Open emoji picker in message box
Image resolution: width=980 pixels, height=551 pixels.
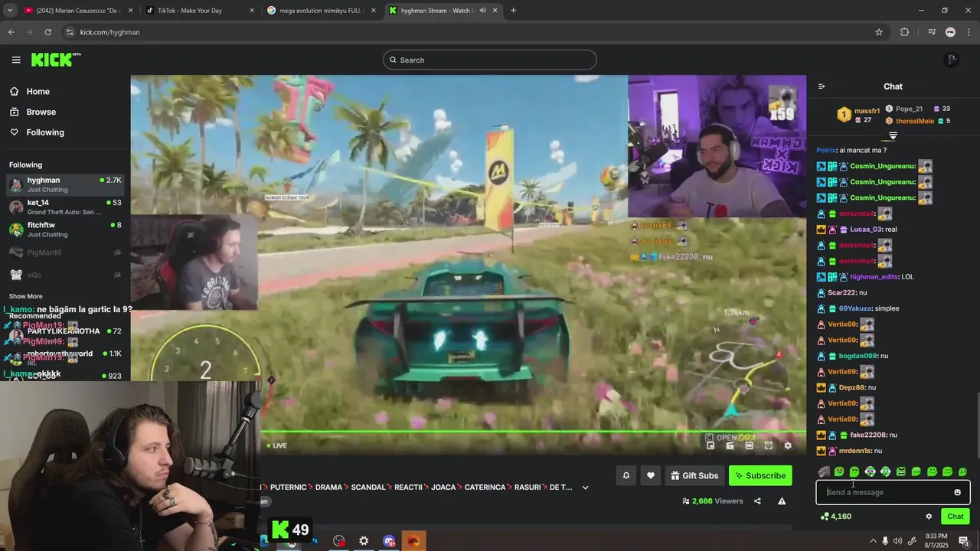coord(957,492)
